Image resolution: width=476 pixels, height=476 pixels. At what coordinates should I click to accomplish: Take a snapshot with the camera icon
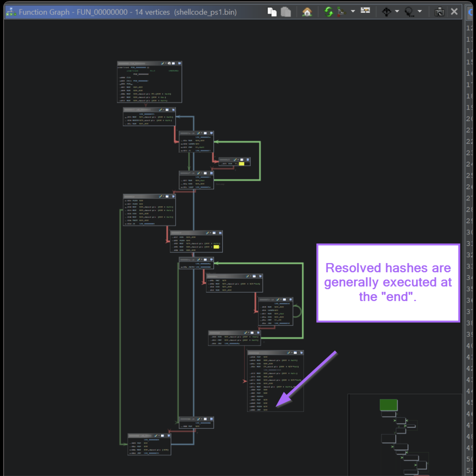click(439, 12)
